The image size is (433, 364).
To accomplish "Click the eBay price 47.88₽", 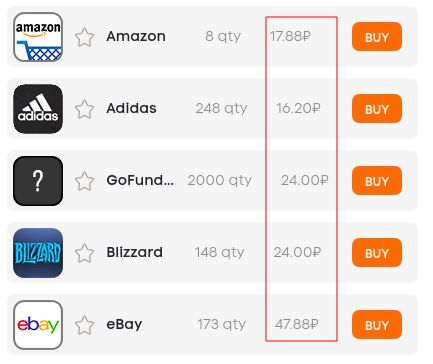I will (x=297, y=324).
